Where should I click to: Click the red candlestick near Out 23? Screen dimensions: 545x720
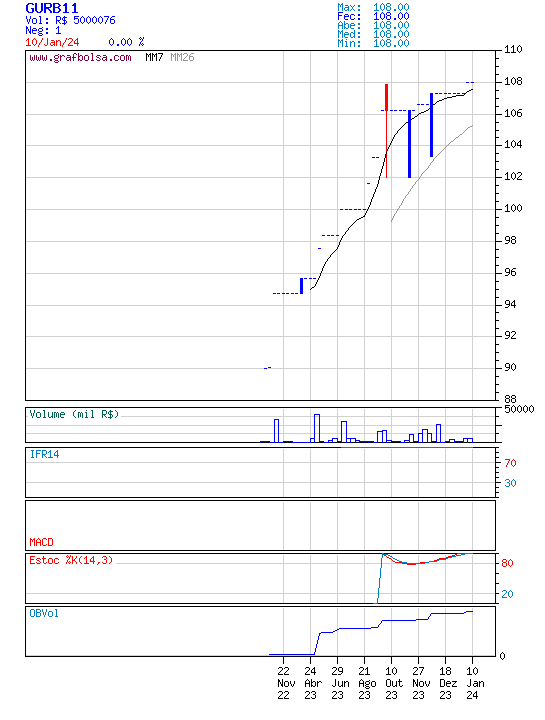coord(387,131)
